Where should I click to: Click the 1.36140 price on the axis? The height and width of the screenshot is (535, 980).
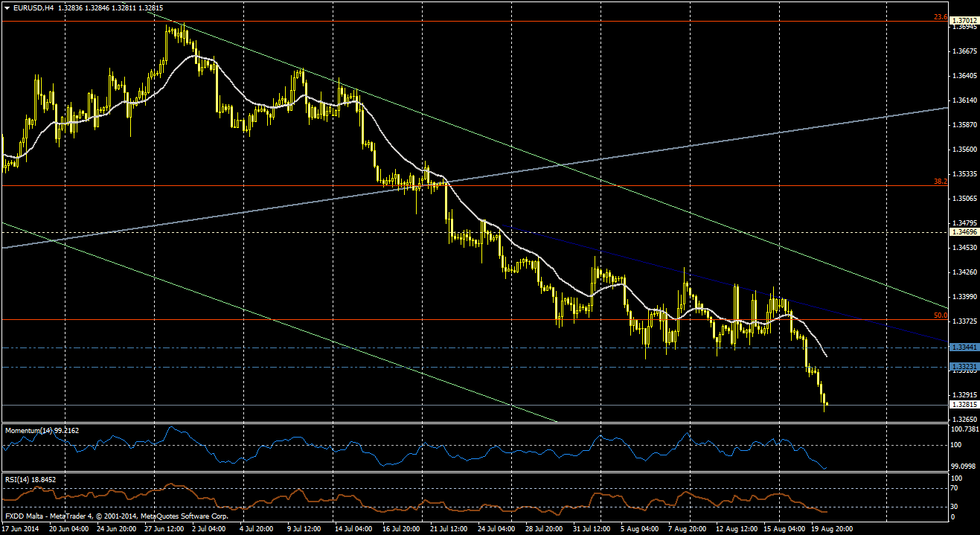pos(964,100)
